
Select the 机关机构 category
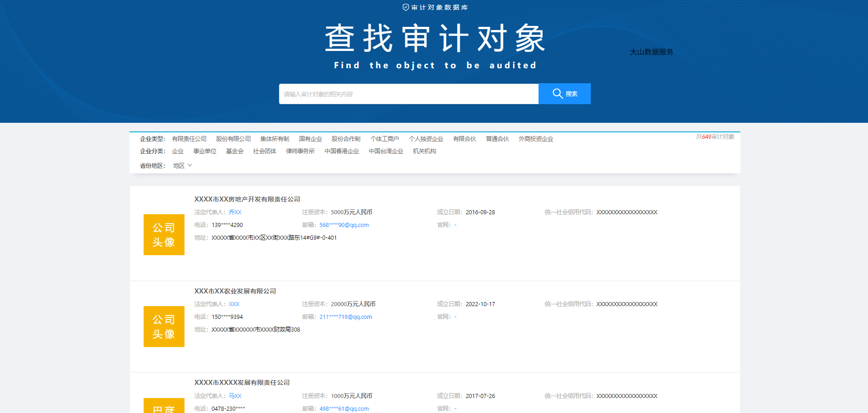(x=424, y=151)
